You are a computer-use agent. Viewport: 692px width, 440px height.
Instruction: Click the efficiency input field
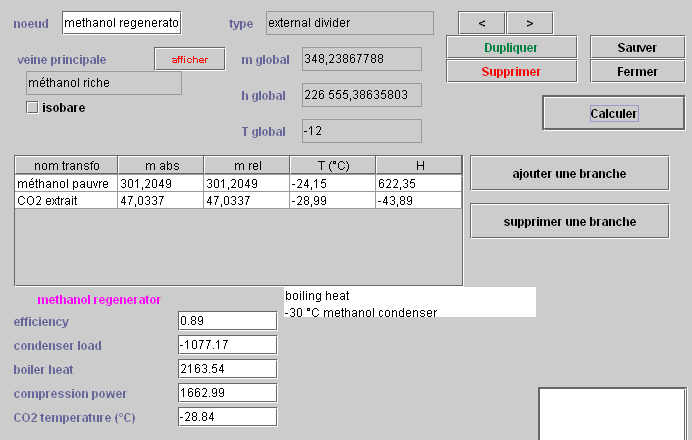[226, 321]
